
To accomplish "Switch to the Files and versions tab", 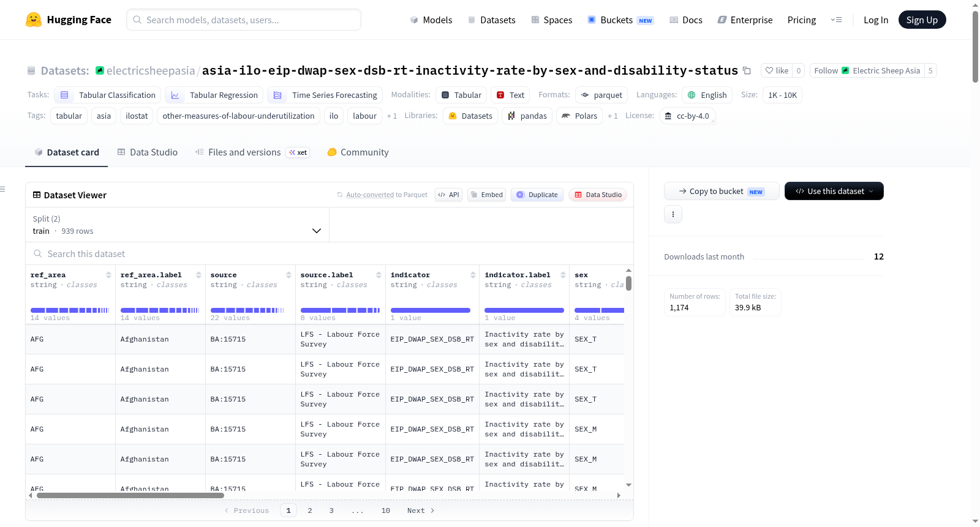I will pyautogui.click(x=252, y=152).
